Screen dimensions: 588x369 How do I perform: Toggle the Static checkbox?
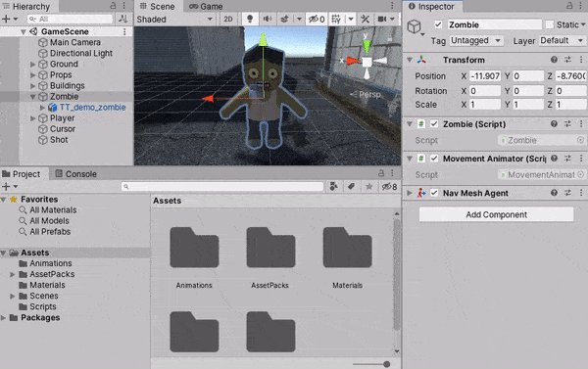point(550,24)
